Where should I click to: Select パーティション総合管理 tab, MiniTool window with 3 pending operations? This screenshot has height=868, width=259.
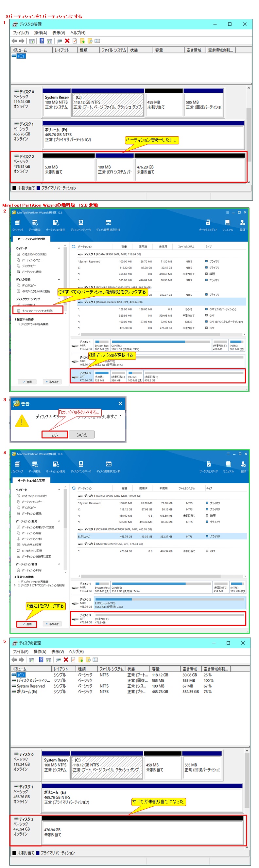31,481
